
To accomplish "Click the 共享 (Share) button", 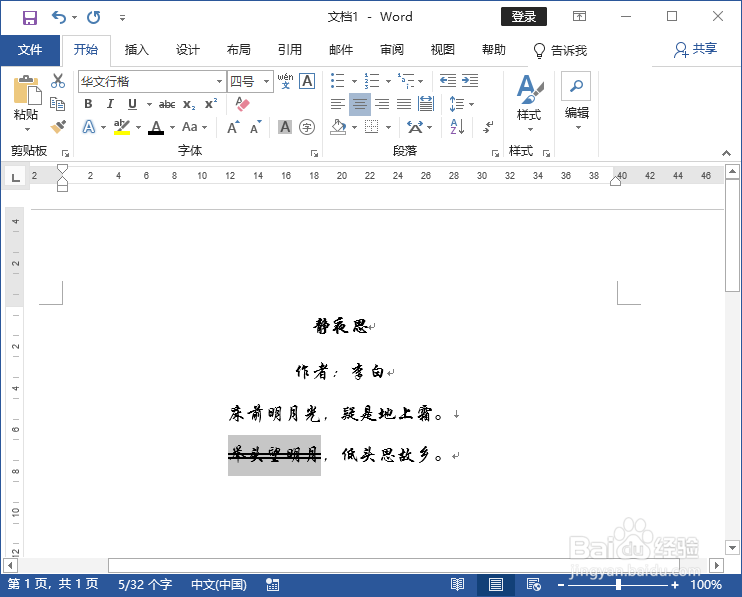I will pos(695,49).
